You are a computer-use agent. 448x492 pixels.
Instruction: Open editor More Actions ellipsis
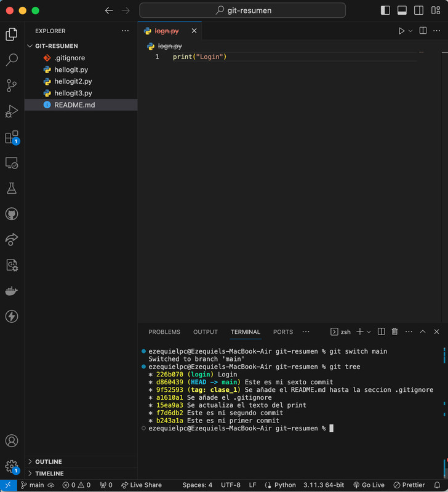pyautogui.click(x=437, y=31)
